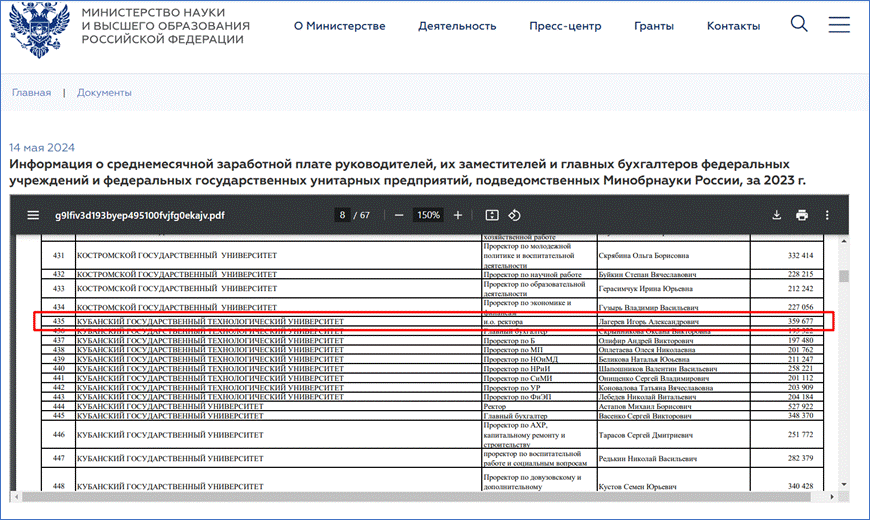Zoom in the PDF with plus button
The width and height of the screenshot is (870, 520).
[458, 215]
